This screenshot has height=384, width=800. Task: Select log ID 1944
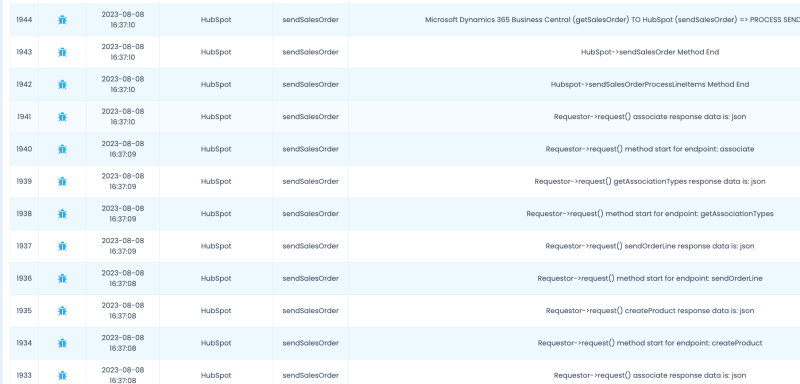pos(24,20)
